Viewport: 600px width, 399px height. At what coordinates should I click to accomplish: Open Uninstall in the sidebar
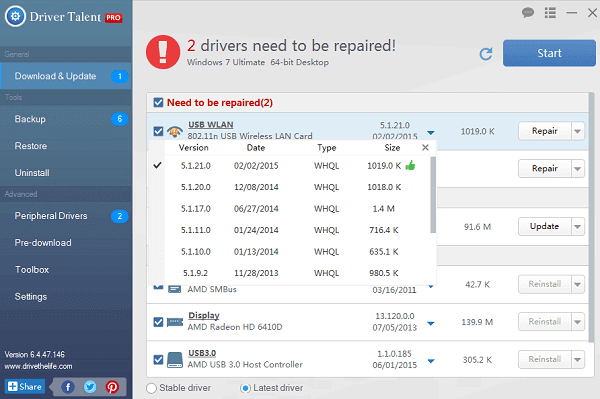(x=66, y=173)
